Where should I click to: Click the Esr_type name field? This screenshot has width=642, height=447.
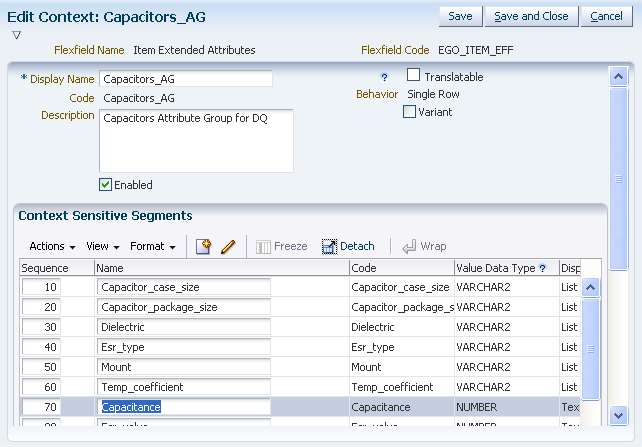pos(184,347)
